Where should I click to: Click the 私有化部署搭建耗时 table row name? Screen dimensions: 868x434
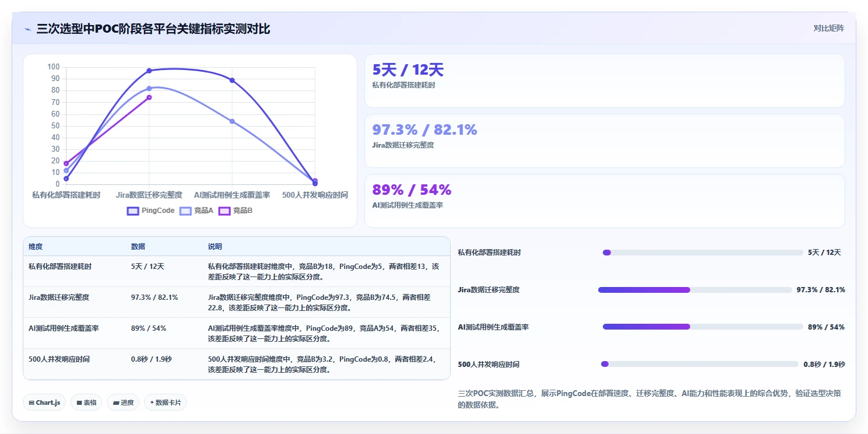pyautogui.click(x=60, y=266)
